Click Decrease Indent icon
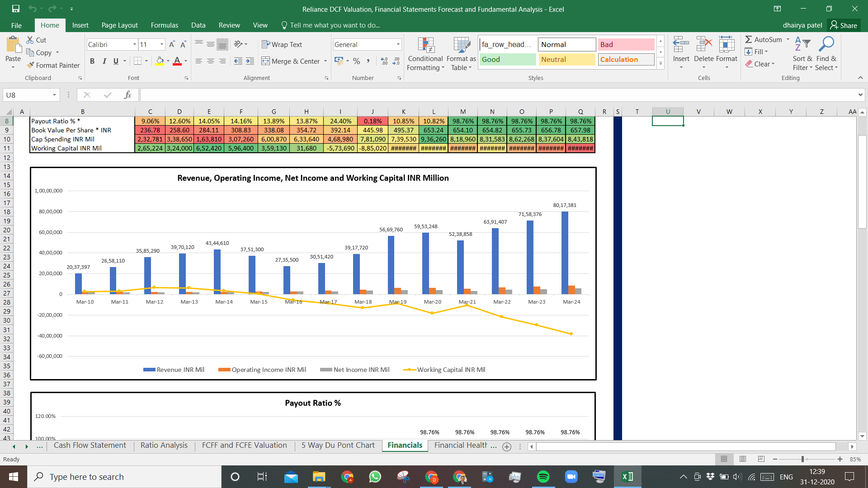Image resolution: width=868 pixels, height=488 pixels. (238, 61)
